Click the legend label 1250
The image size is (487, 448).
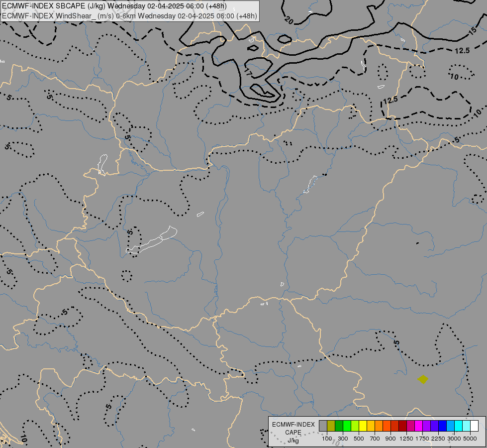tap(406, 439)
